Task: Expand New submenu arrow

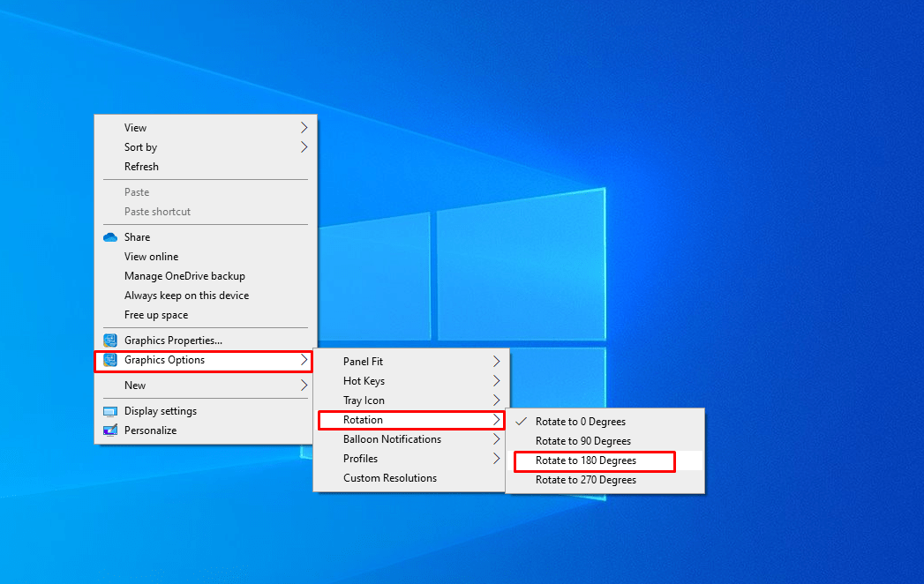Action: point(304,385)
